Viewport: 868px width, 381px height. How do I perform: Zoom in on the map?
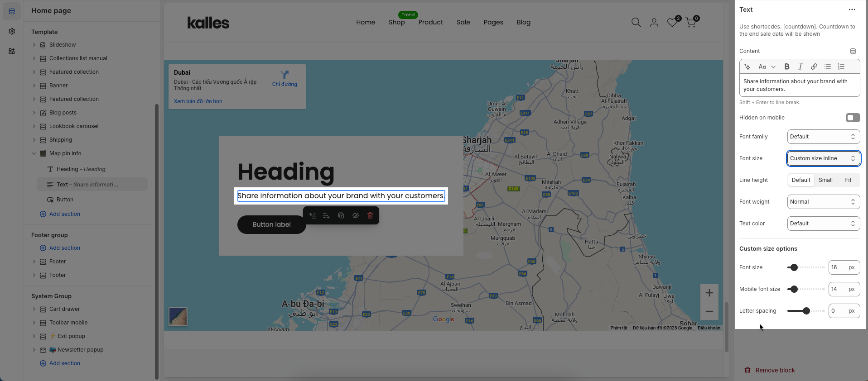coord(709,293)
